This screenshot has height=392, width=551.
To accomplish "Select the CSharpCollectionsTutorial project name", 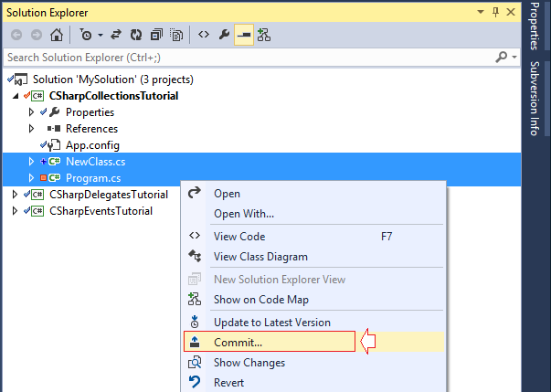I will (x=114, y=96).
